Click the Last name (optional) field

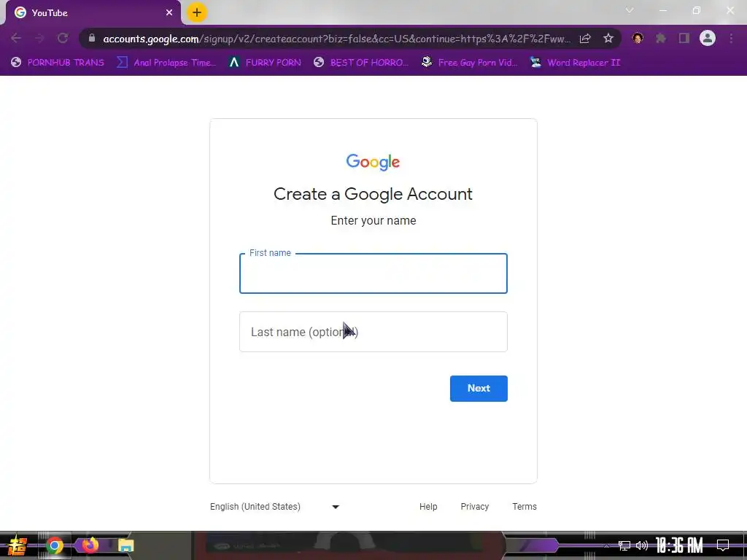coord(373,332)
